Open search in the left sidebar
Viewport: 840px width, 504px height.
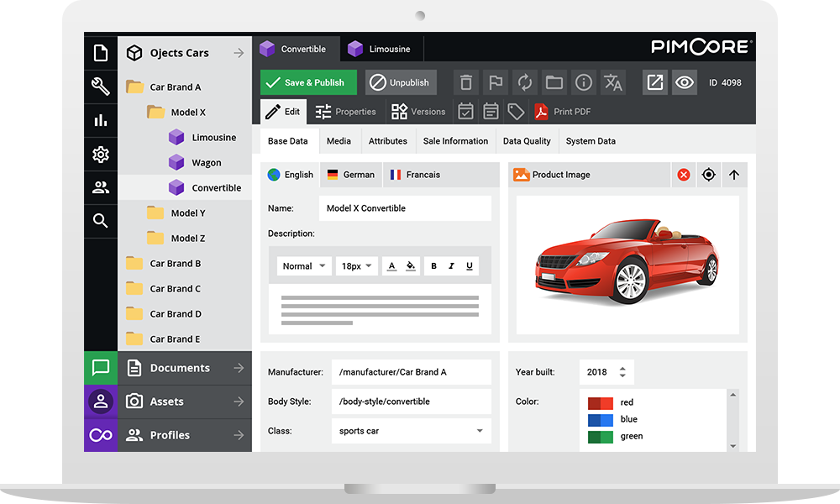pyautogui.click(x=100, y=220)
